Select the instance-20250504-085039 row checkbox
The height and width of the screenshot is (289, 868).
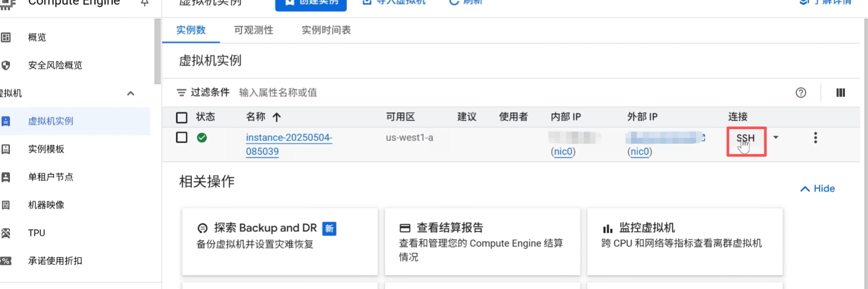pyautogui.click(x=182, y=137)
